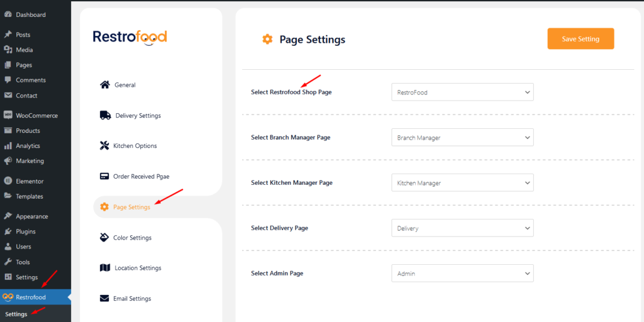Click the WooCommerce logo icon
Image resolution: width=644 pixels, height=322 pixels.
[x=8, y=116]
